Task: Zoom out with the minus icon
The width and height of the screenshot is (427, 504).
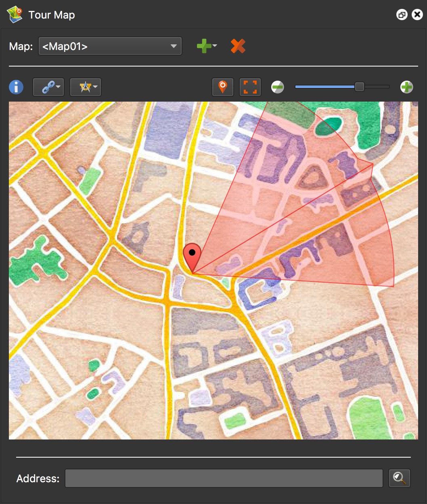Action: click(278, 87)
